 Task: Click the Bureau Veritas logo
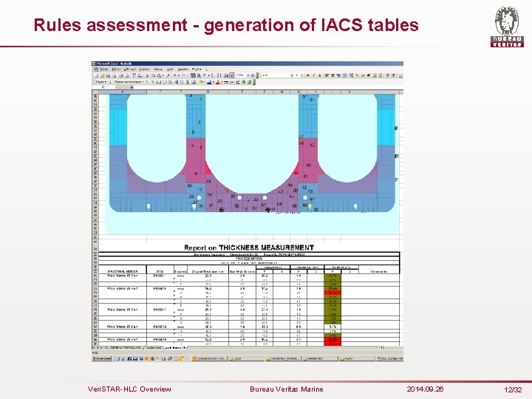click(507, 27)
